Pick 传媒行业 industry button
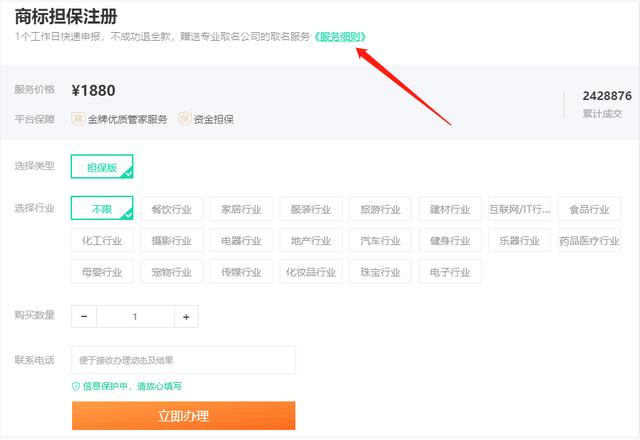 (241, 272)
